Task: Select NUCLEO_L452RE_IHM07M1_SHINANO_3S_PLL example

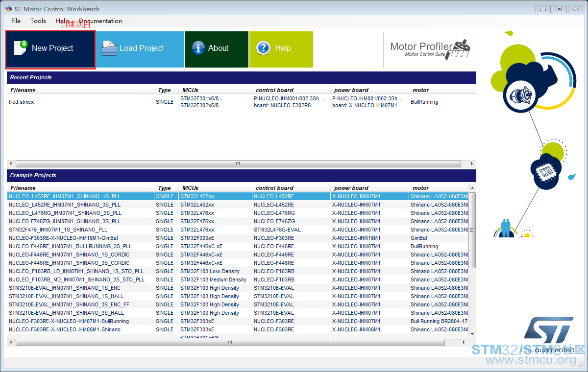Action: click(x=238, y=205)
